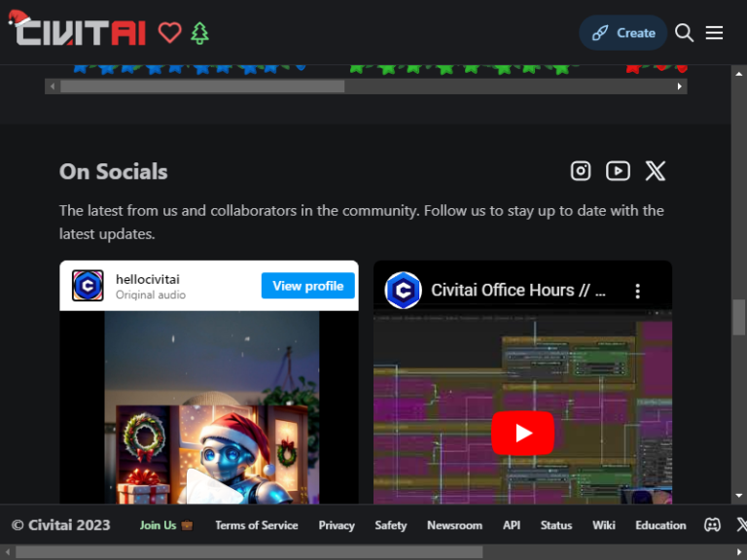Screen dimensions: 747x560
Task: Open Civitai YouTube via socials icon
Action: [x=618, y=171]
